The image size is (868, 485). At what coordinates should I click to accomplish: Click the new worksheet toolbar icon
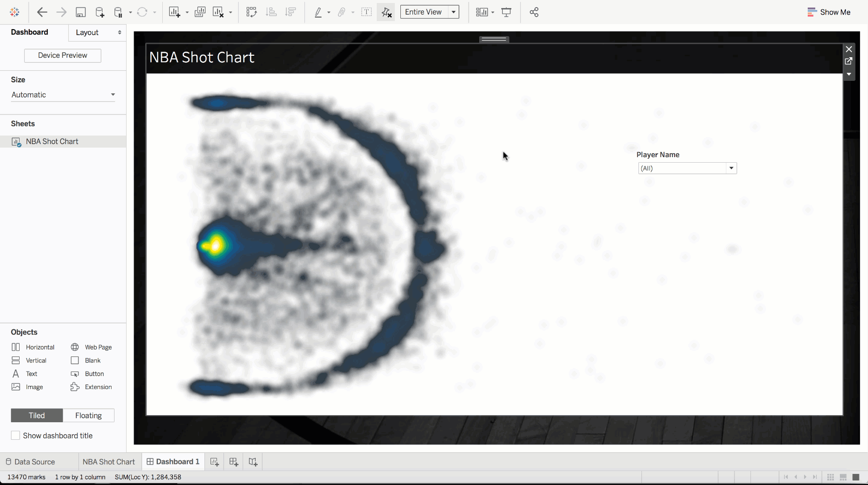click(x=174, y=12)
